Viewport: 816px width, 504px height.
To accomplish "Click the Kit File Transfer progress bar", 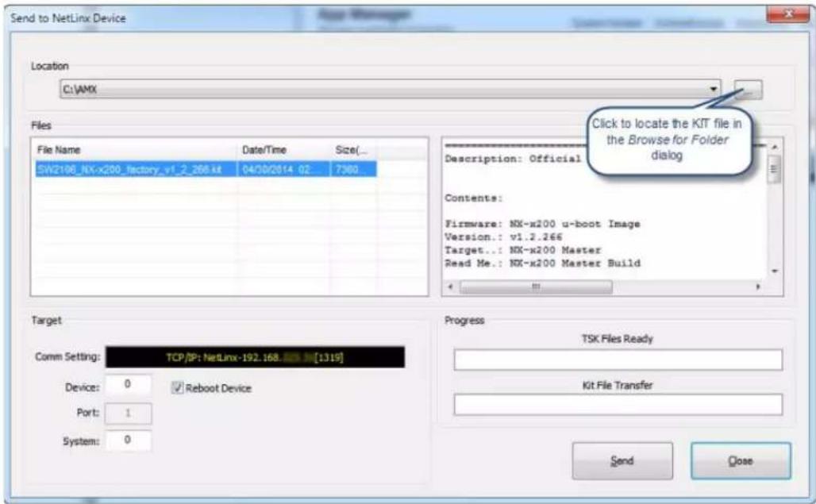I will click(x=618, y=405).
